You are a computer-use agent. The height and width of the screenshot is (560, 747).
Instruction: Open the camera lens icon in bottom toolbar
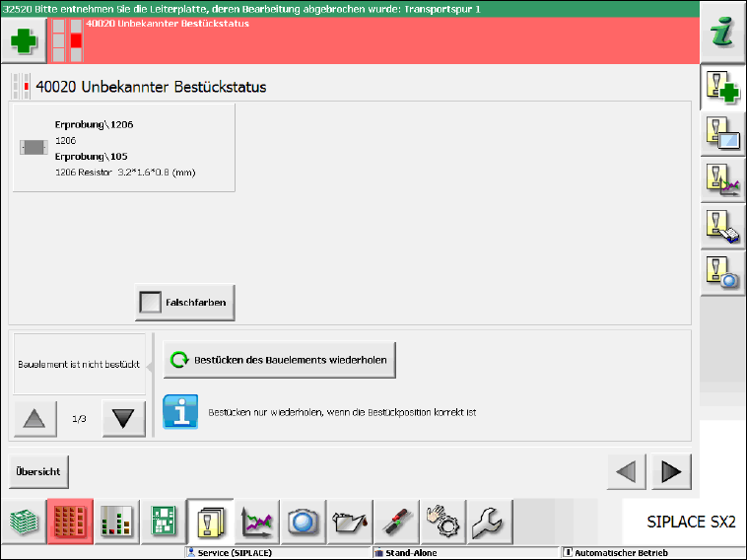pyautogui.click(x=304, y=522)
